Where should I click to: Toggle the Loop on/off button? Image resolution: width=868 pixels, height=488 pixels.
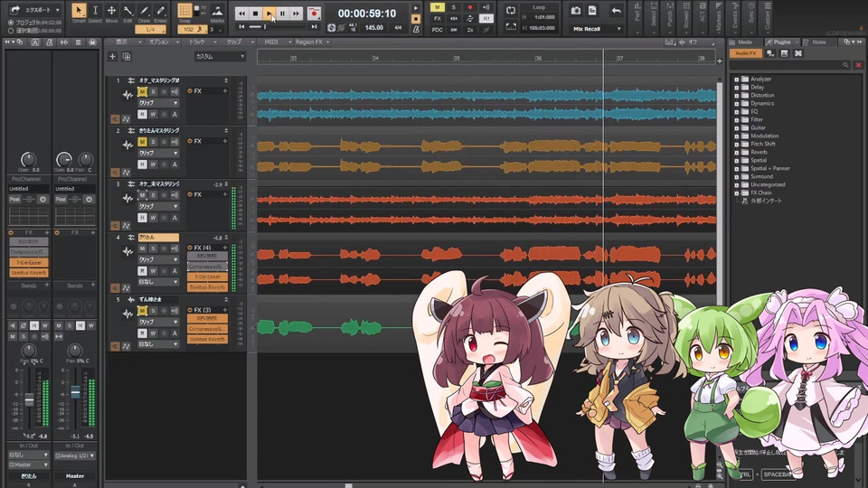click(510, 11)
